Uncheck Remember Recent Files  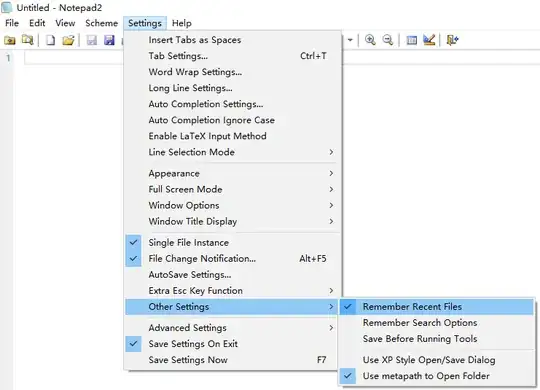click(437, 307)
